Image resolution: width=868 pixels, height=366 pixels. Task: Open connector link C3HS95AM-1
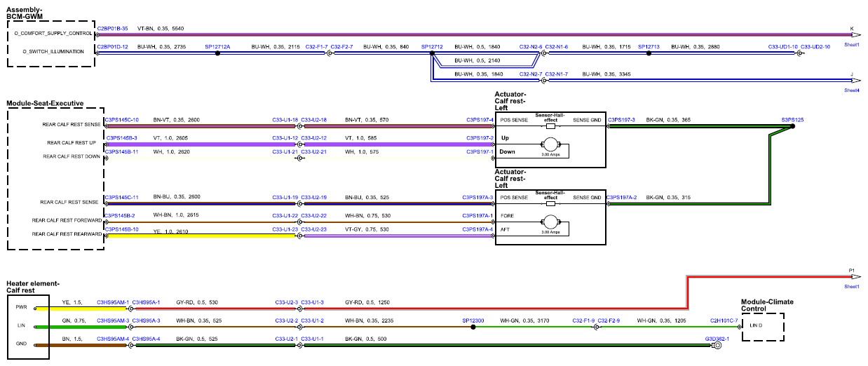(113, 303)
